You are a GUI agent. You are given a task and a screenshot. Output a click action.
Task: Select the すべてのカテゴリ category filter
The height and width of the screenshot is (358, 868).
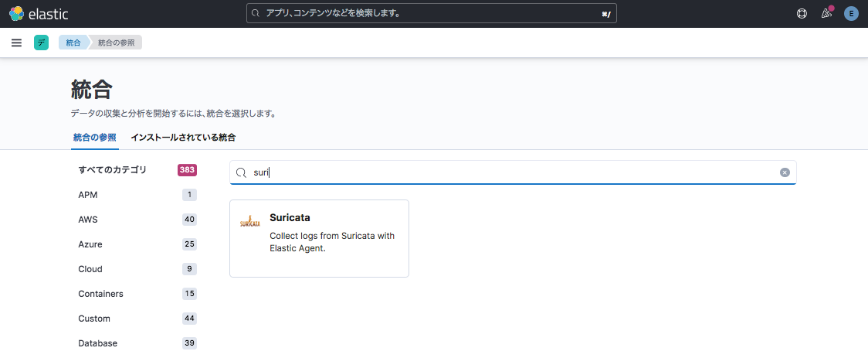[112, 170]
